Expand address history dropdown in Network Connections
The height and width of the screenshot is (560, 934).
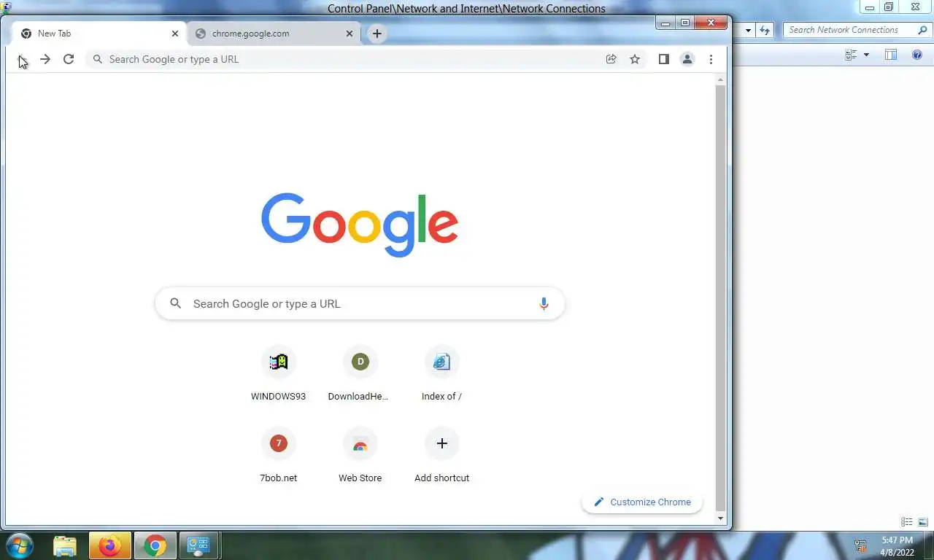click(x=748, y=30)
